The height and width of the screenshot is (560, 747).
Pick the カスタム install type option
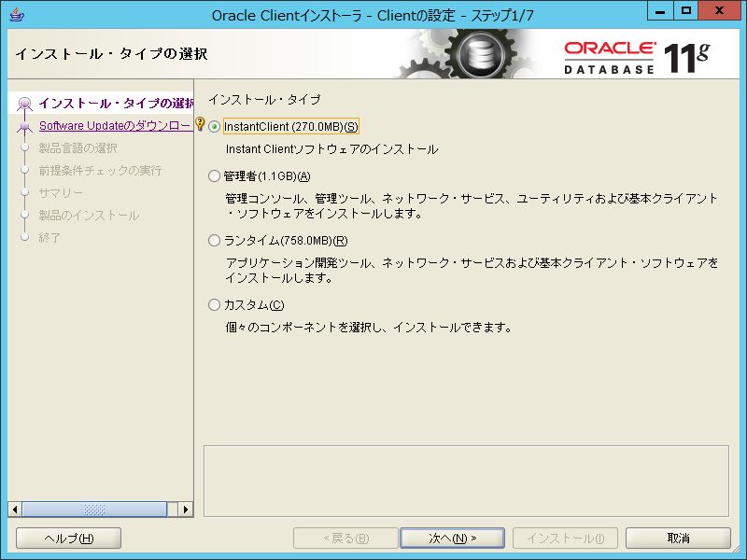[x=215, y=305]
